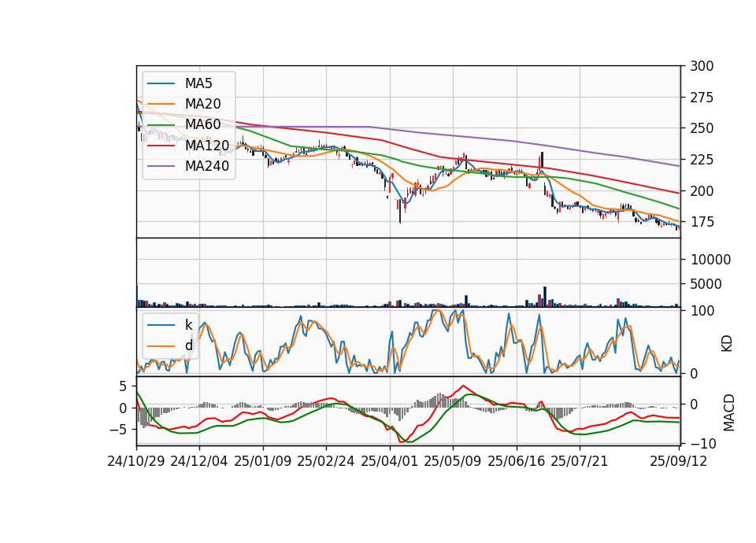Viewport: 756px width, 543px height.
Task: Click the red MA120 legend line sample
Action: coord(161,145)
